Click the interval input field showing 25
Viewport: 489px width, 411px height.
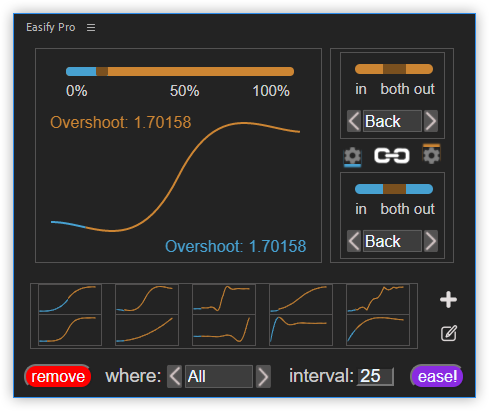(x=376, y=377)
